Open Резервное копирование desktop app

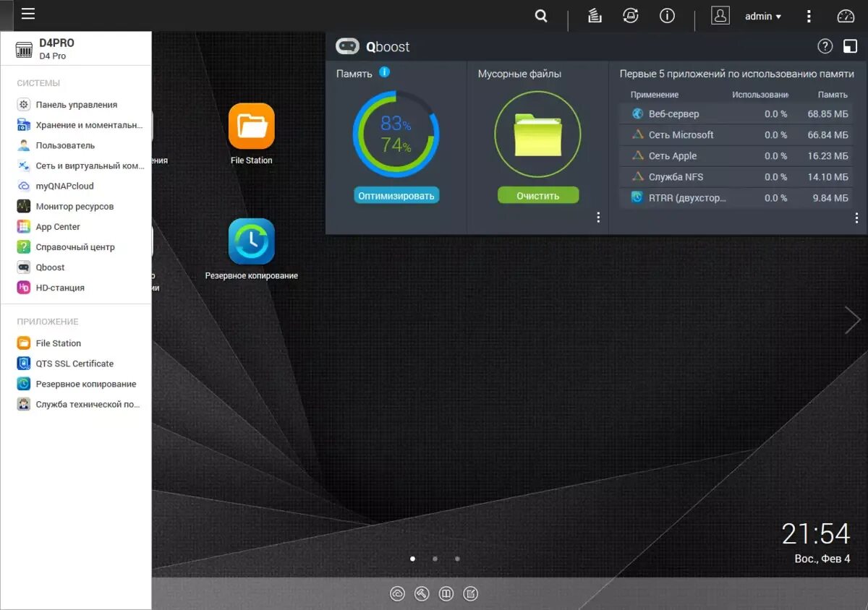251,241
